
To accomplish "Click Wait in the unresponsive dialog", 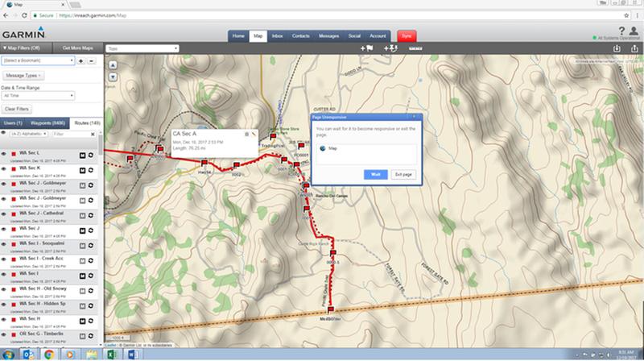I will click(x=374, y=174).
